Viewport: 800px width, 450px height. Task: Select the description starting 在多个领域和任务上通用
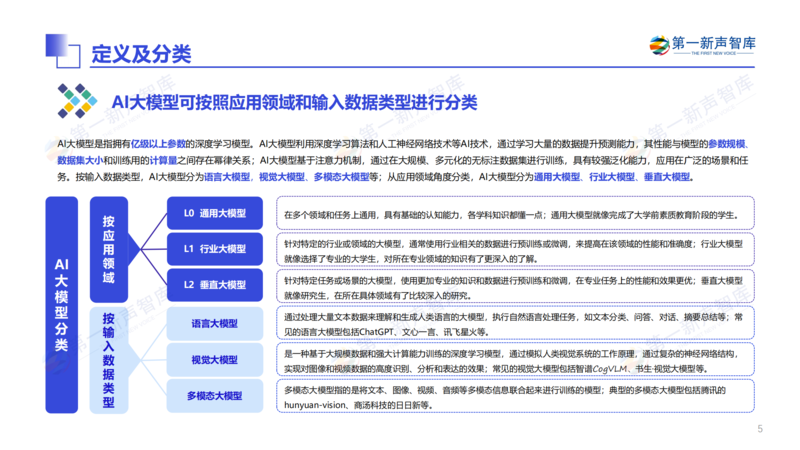pos(515,213)
